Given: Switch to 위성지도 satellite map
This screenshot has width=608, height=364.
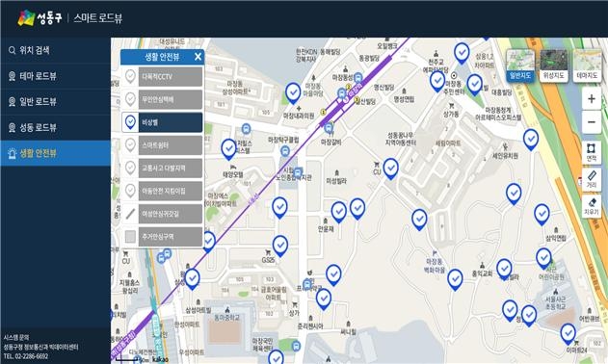Looking at the screenshot, I should (554, 65).
